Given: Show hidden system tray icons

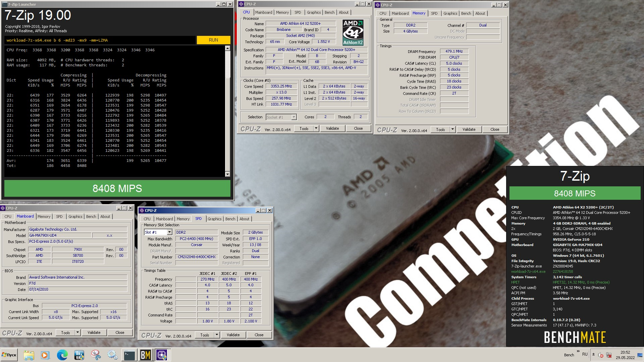Looking at the screenshot, I should pyautogui.click(x=593, y=354).
